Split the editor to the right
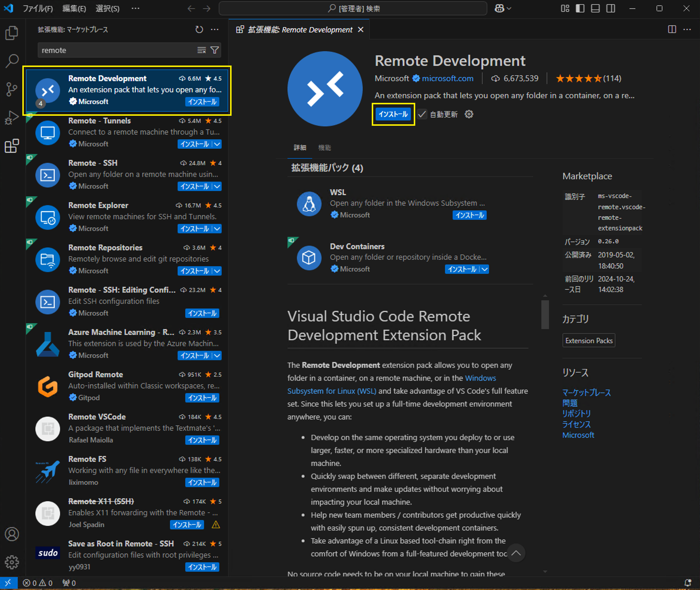700x590 pixels. [x=672, y=29]
